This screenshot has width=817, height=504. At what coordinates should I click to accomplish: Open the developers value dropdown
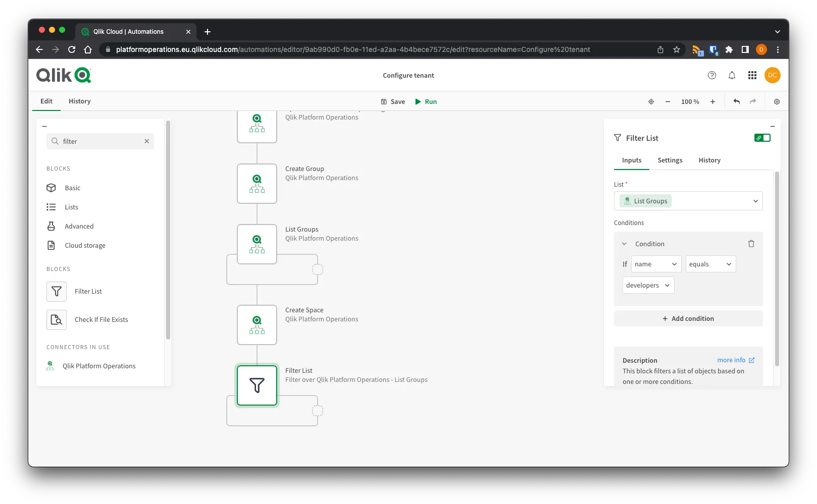648,285
